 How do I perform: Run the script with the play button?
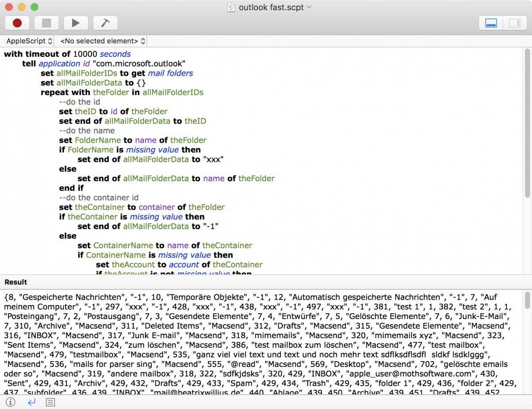tap(76, 23)
